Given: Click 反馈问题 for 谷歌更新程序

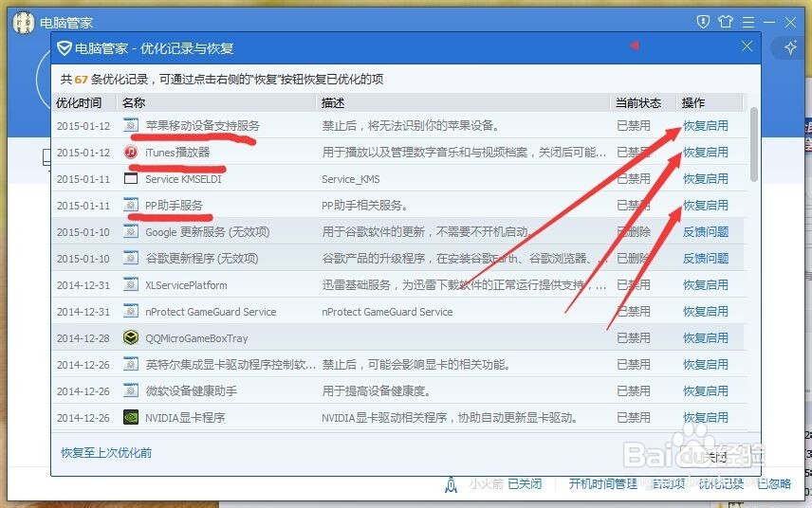Looking at the screenshot, I should (x=706, y=259).
